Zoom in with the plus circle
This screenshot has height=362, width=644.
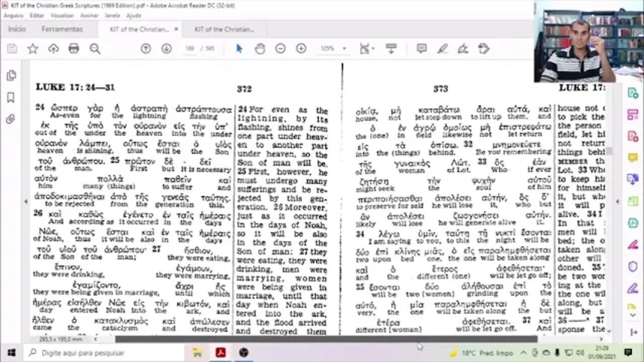(x=301, y=49)
